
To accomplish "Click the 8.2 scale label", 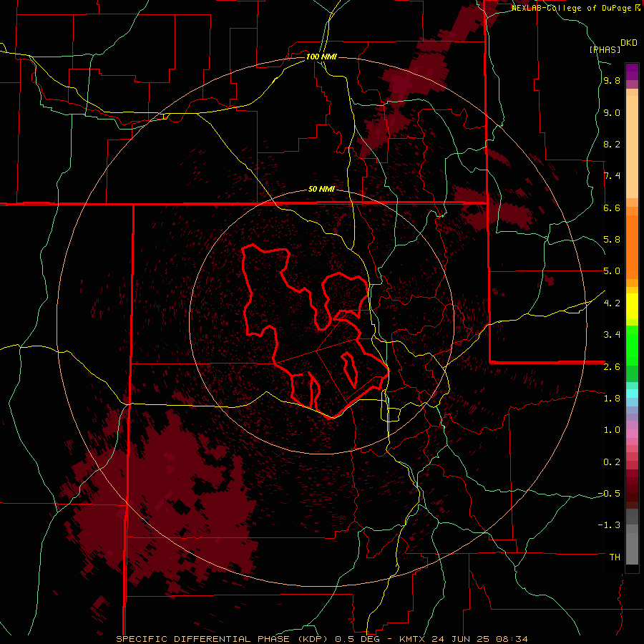I will click(612, 144).
